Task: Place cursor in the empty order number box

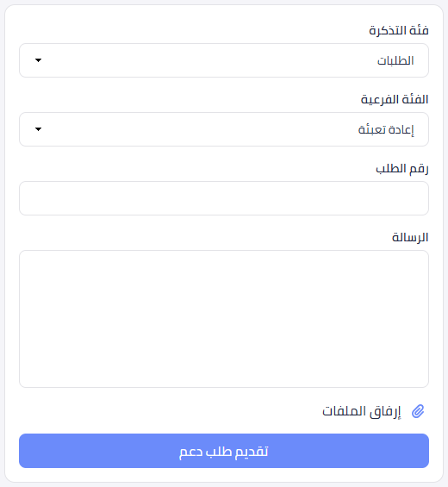Action: (224, 198)
